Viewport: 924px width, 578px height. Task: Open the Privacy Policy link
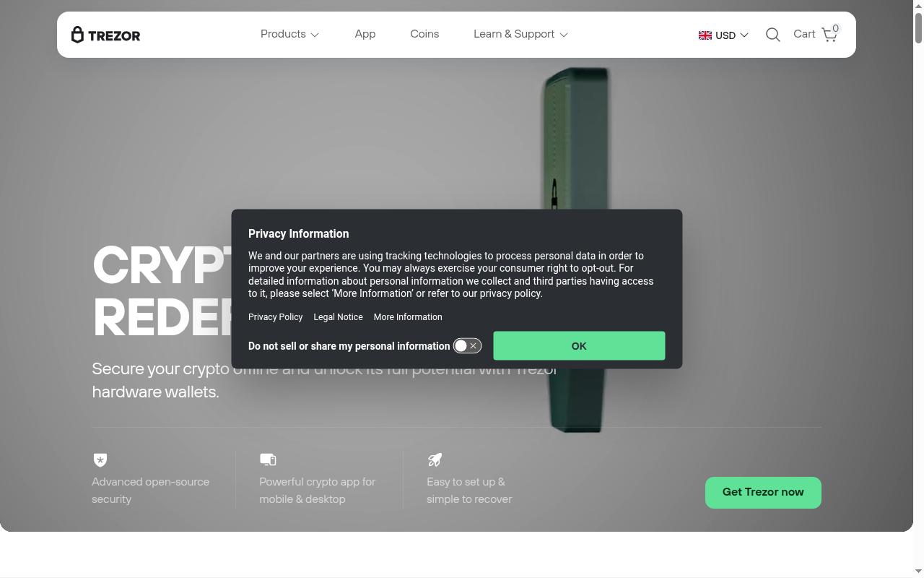[275, 317]
